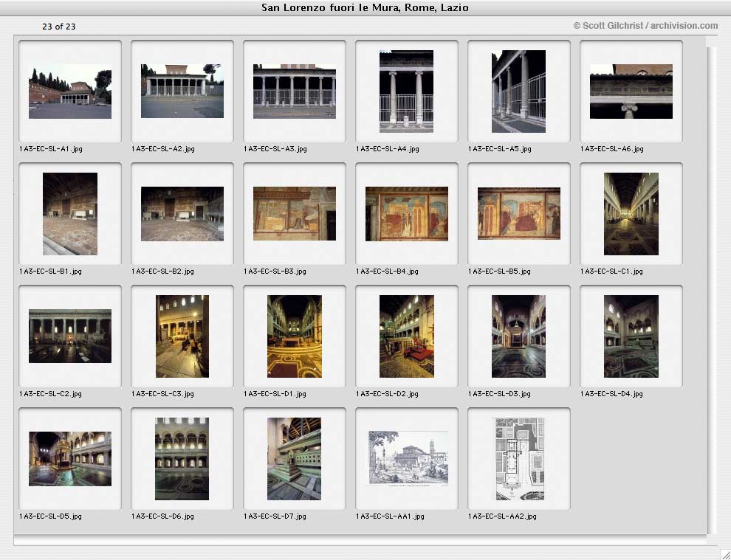Select the 1A3-EC-SL-A2.jpg portico thumbnail

(182, 91)
